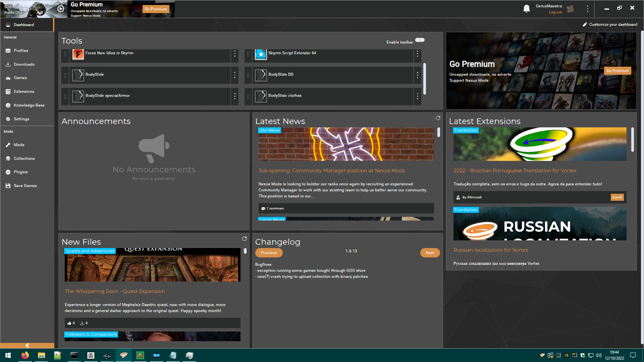The width and height of the screenshot is (644, 362).
Task: Open Games in the sidebar
Action: 27,78
